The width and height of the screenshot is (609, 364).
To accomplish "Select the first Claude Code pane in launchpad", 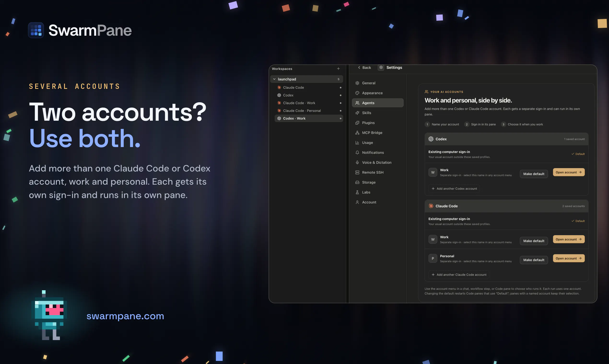I will tap(309, 88).
